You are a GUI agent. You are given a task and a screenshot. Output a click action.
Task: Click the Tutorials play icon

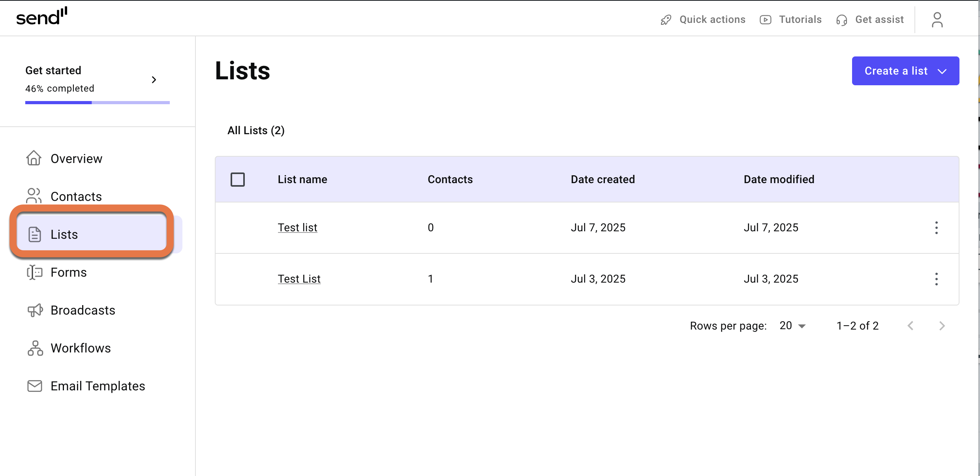766,20
